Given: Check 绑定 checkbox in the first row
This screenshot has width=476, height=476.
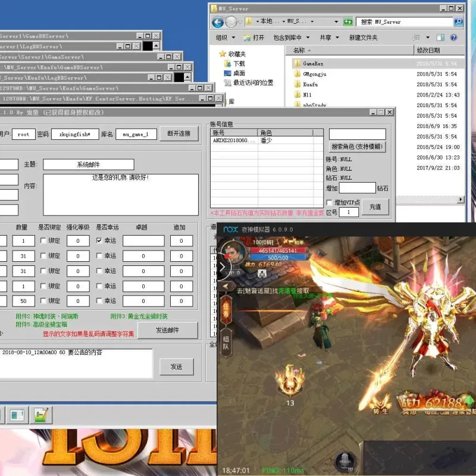Looking at the screenshot, I should 43,240.
